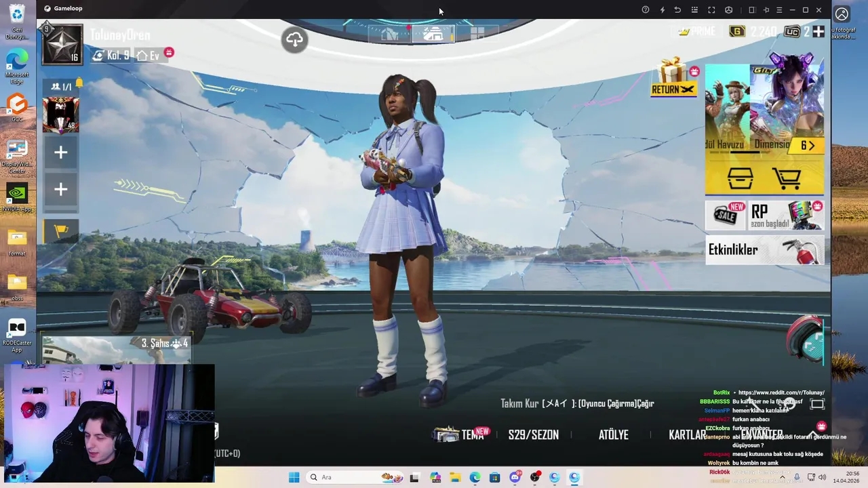The height and width of the screenshot is (488, 868).
Task: Click the photo info icon on desktop
Action: (842, 14)
